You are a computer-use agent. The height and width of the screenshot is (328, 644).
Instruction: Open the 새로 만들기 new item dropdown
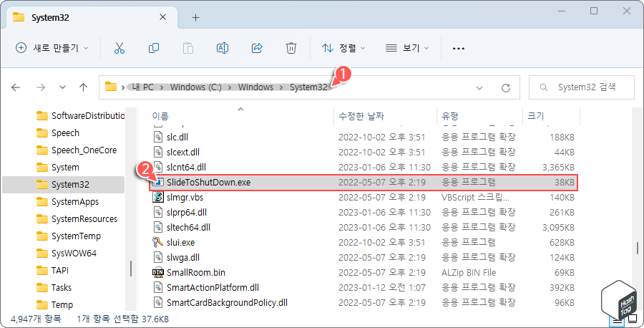coord(52,48)
